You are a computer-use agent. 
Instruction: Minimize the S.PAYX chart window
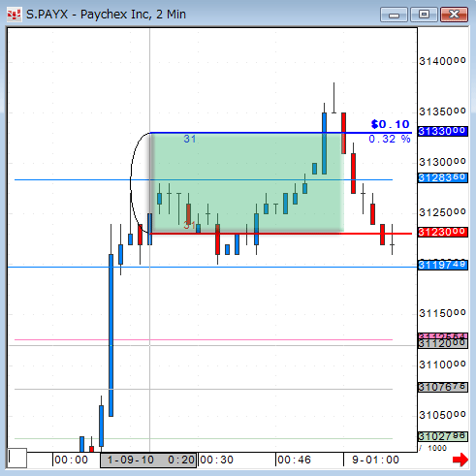(x=394, y=15)
